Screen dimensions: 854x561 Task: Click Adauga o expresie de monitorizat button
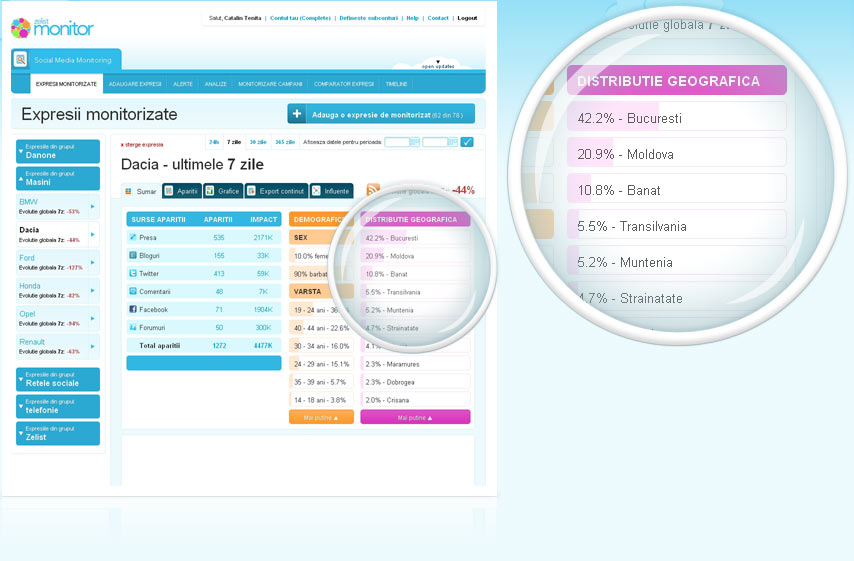tap(381, 114)
